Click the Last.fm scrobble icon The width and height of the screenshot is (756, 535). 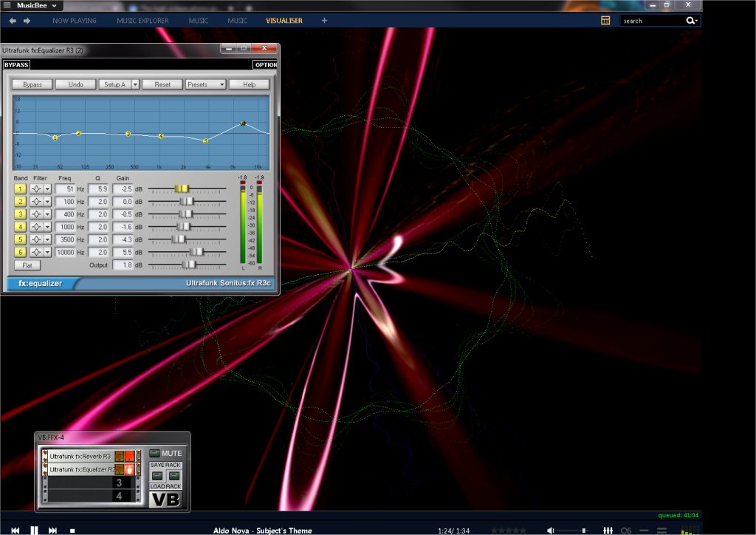(x=626, y=530)
